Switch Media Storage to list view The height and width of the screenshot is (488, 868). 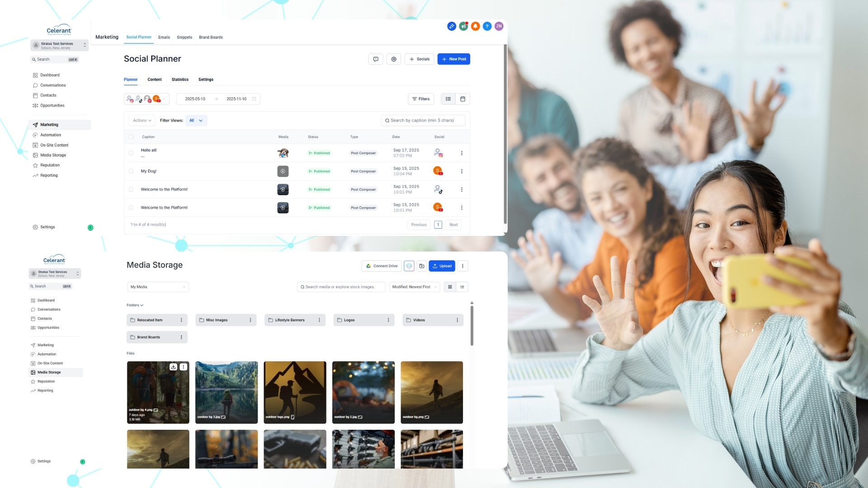tap(462, 287)
